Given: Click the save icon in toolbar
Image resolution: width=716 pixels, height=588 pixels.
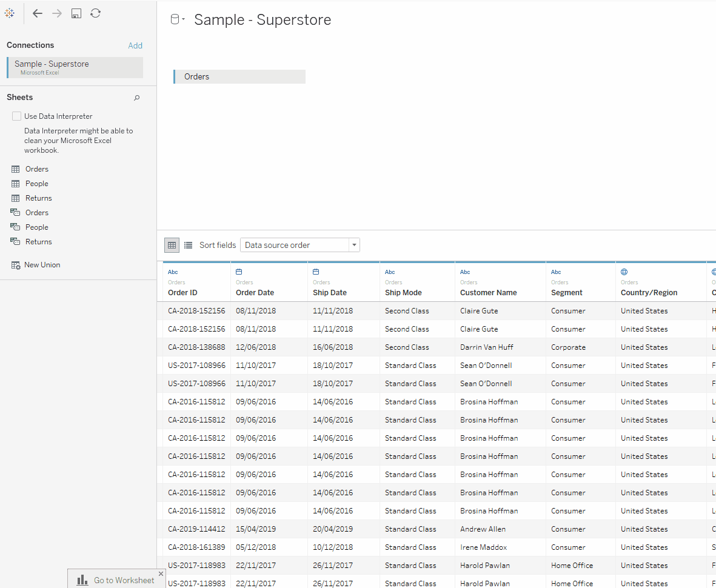Looking at the screenshot, I should coord(76,13).
